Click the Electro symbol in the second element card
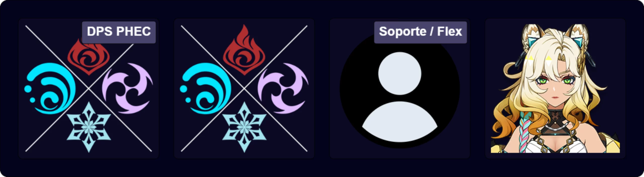Viewport: 644px width, 177px height. pos(283,88)
